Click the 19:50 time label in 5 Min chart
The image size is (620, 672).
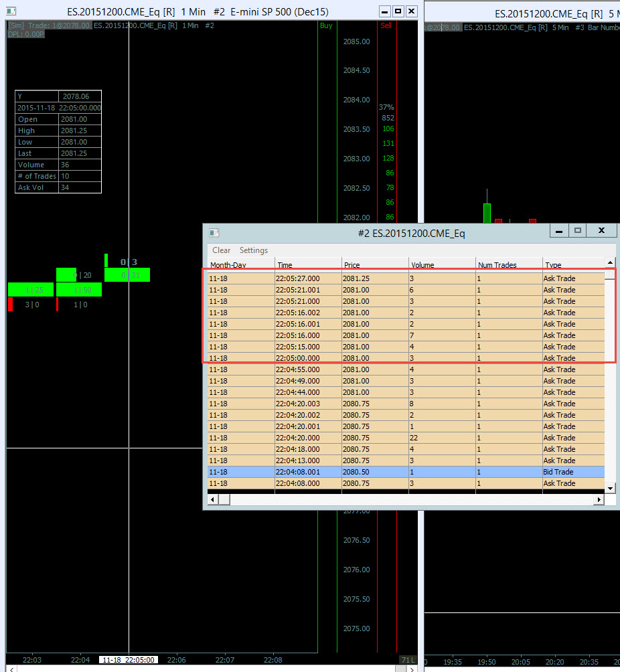coord(487,662)
